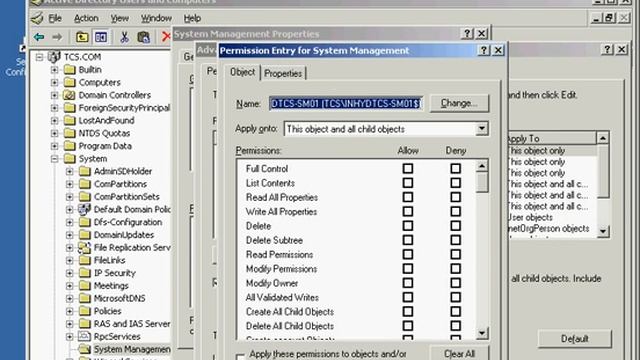
Task: Click Help icon in System Management Properties
Action: tap(467, 33)
